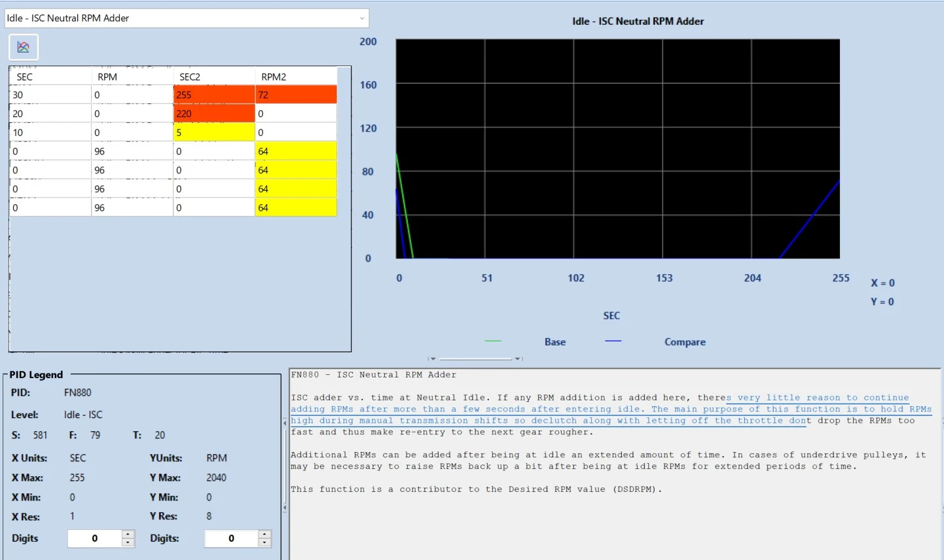Select the SEC cell containing 30
Image resolution: width=944 pixels, height=560 pixels.
50,95
